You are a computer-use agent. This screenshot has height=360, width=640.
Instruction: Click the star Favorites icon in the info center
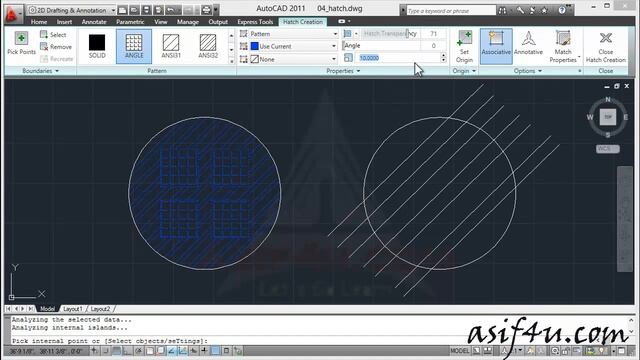(544, 11)
